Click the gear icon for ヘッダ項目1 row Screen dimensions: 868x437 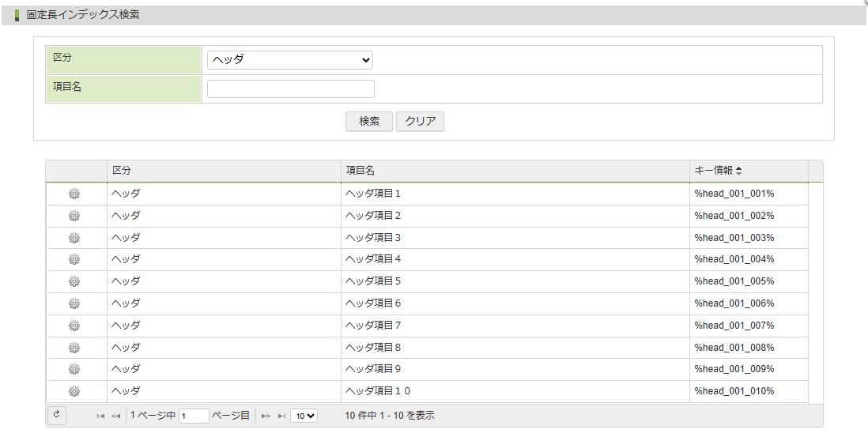(74, 194)
